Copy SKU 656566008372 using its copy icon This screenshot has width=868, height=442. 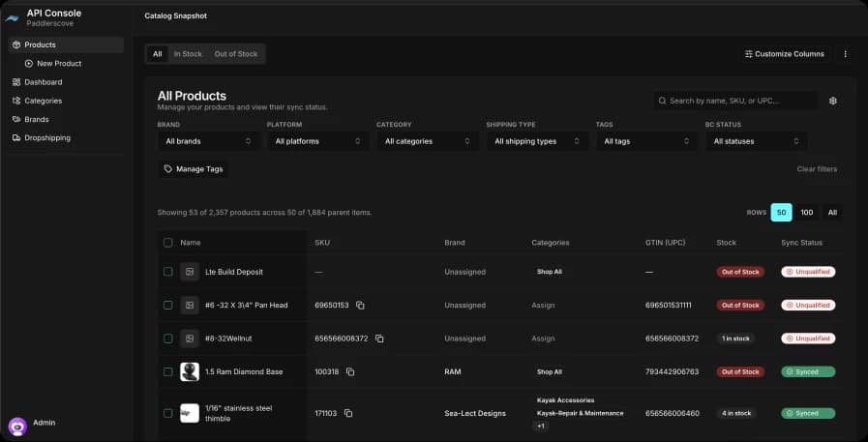[x=379, y=339]
